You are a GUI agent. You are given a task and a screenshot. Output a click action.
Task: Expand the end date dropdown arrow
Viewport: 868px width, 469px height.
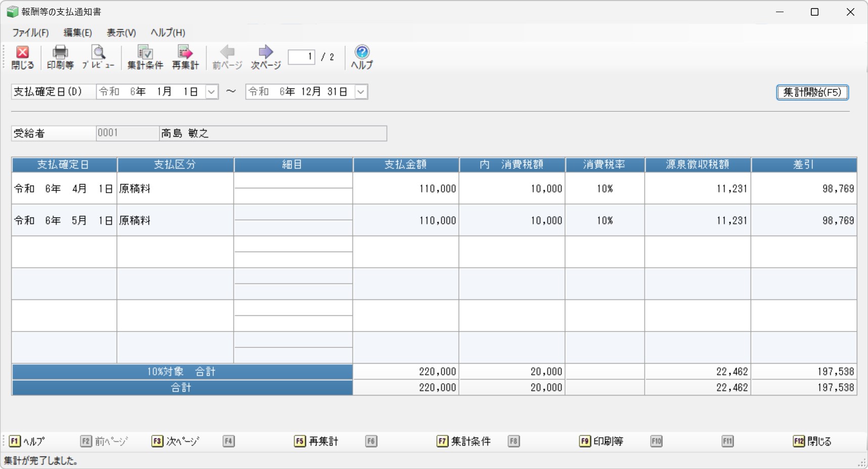pyautogui.click(x=361, y=92)
